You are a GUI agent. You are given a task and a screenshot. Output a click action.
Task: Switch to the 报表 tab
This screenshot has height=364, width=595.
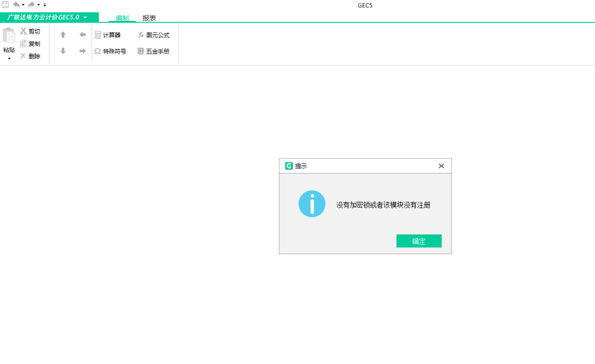149,18
